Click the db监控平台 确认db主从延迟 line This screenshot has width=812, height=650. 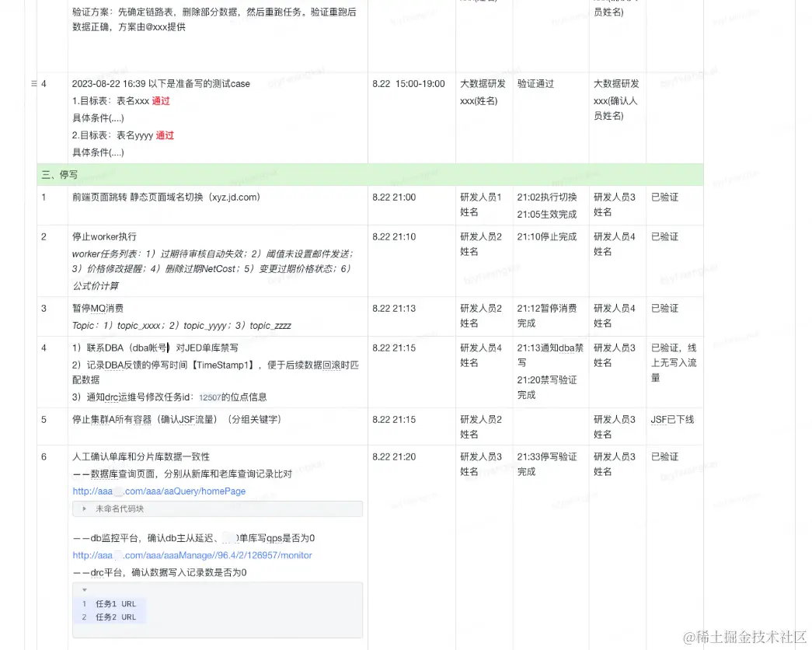click(x=193, y=538)
